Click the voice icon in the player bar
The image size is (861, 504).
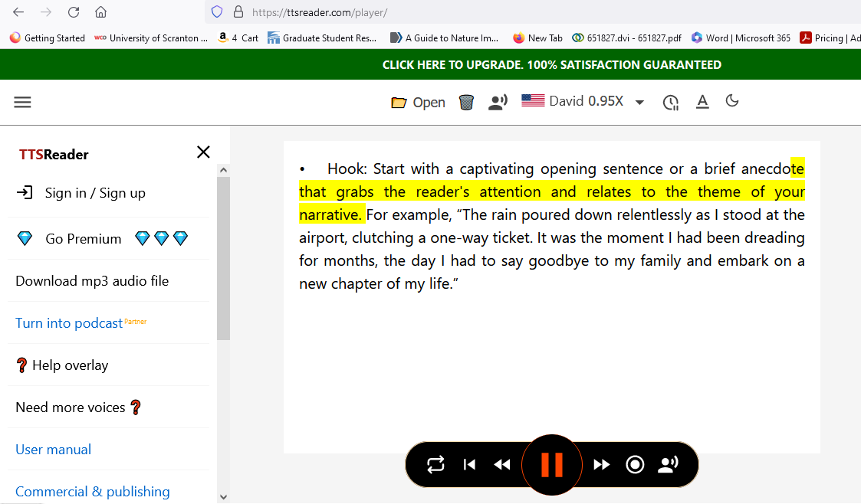point(669,465)
